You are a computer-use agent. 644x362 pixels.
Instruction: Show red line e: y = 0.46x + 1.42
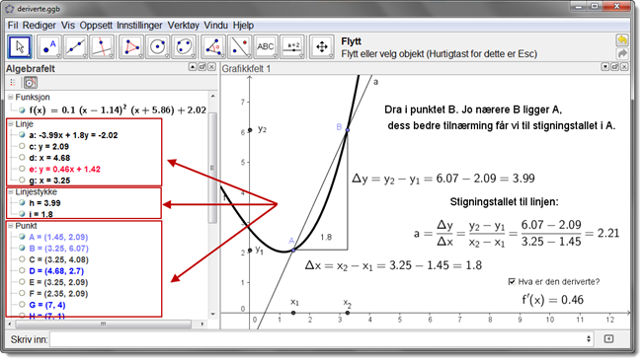[x=22, y=169]
